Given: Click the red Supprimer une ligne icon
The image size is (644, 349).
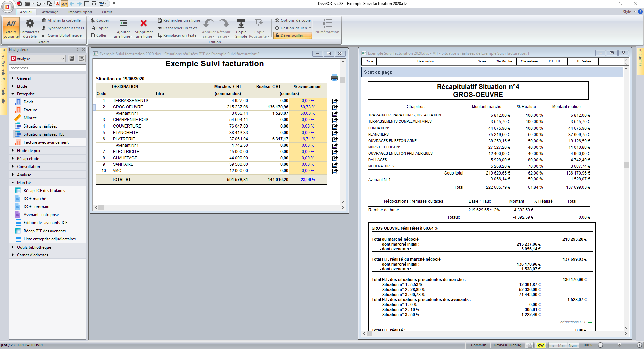Looking at the screenshot, I should point(144,23).
